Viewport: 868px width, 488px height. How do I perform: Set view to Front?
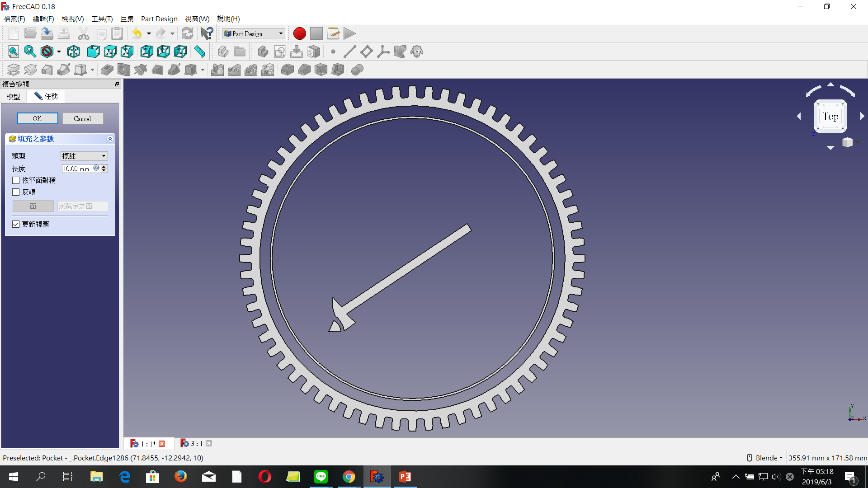coord(94,52)
